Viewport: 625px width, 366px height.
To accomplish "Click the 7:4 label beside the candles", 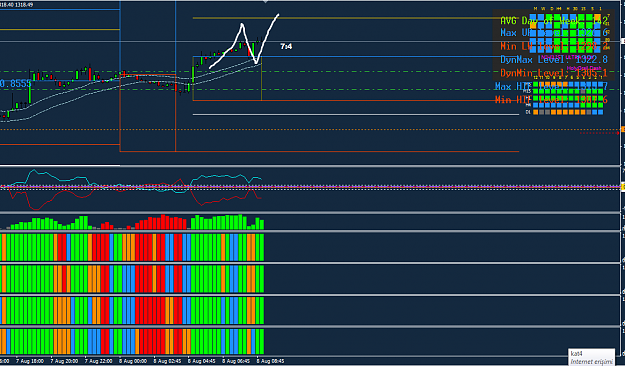I will pyautogui.click(x=286, y=47).
